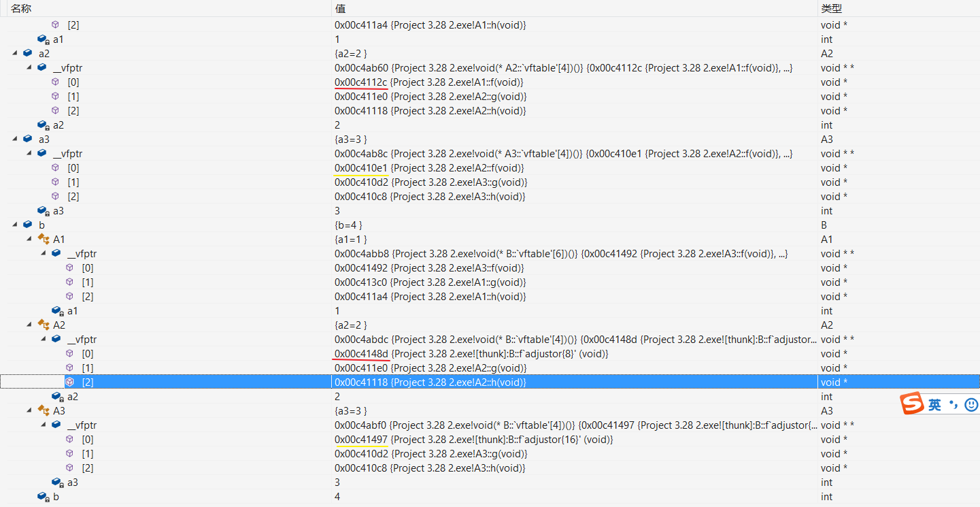The height and width of the screenshot is (507, 980).
Task: Toggle Sogou punctuation mode icon
Action: coord(954,404)
